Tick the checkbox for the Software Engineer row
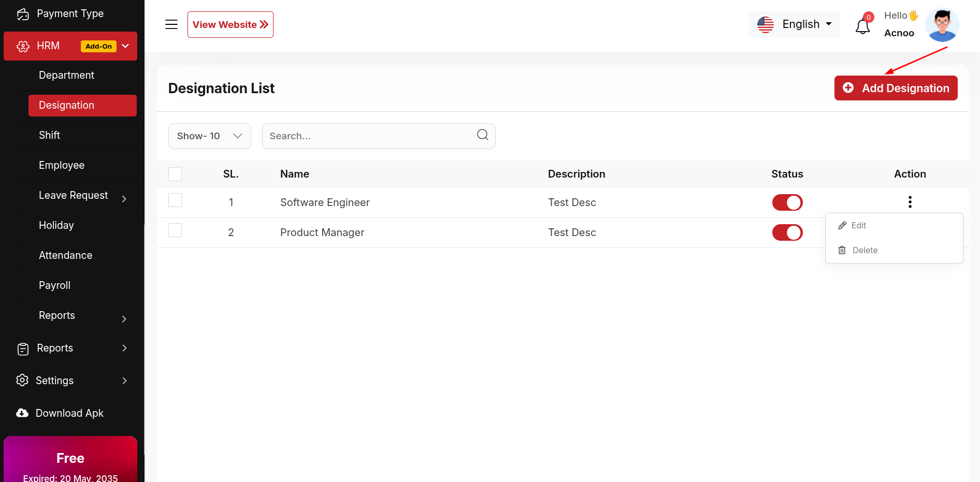The height and width of the screenshot is (482, 980). click(x=175, y=200)
